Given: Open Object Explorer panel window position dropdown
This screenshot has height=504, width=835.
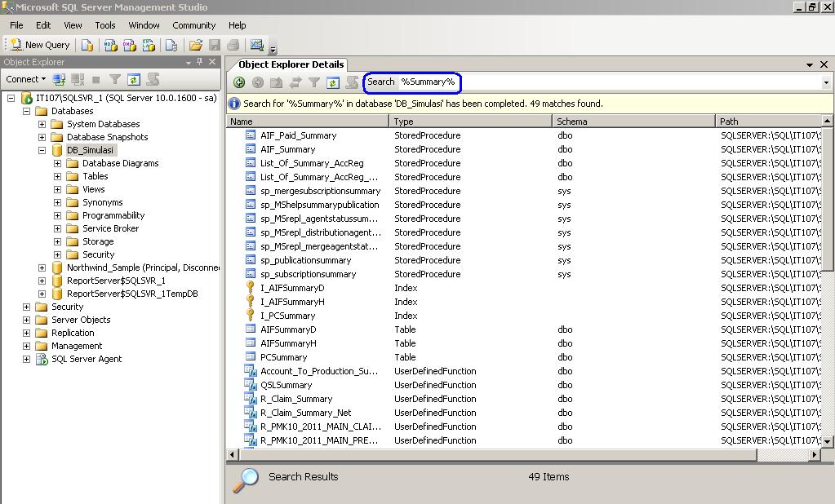Looking at the screenshot, I should pos(189,62).
